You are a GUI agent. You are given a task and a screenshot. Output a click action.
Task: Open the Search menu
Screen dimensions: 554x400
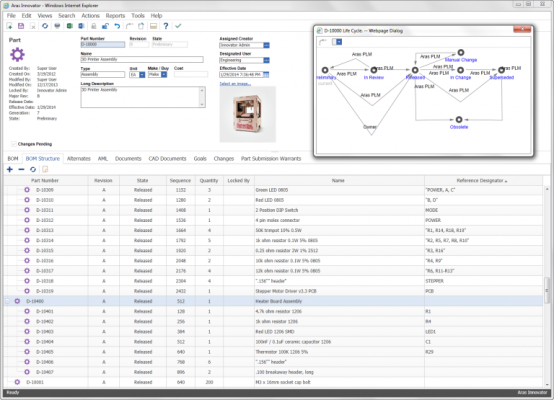tap(67, 16)
